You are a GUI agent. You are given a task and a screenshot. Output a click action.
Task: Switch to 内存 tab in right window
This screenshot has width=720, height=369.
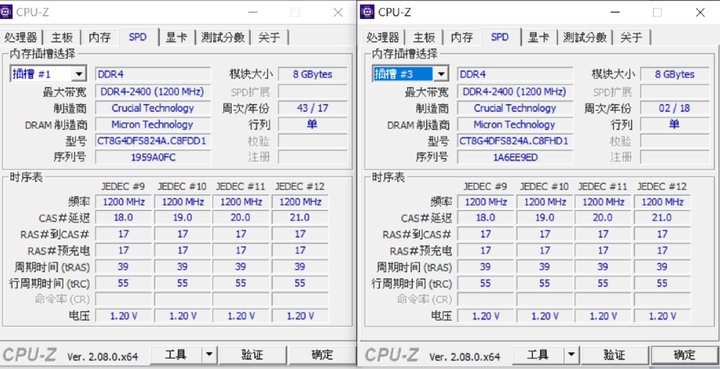[461, 37]
